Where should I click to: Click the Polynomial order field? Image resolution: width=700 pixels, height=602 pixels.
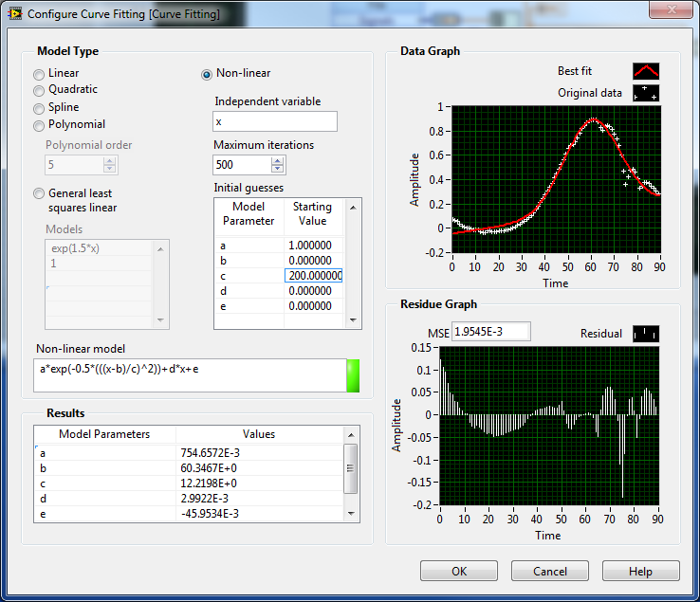pos(74,165)
